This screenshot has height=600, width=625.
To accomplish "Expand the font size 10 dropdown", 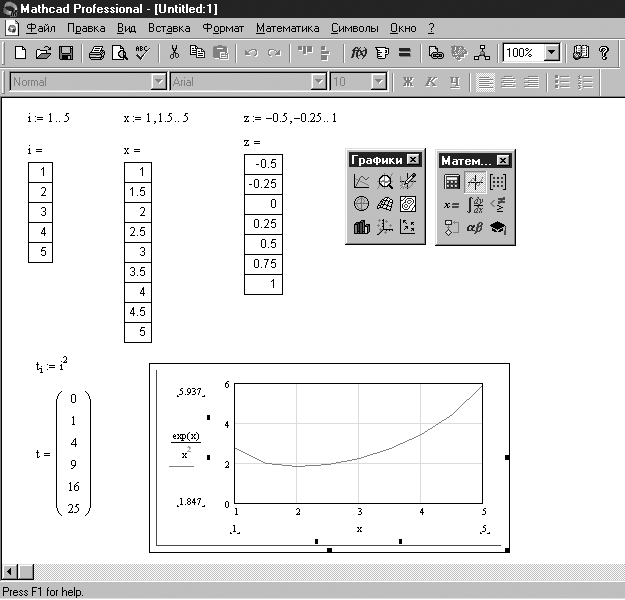I will tap(378, 82).
